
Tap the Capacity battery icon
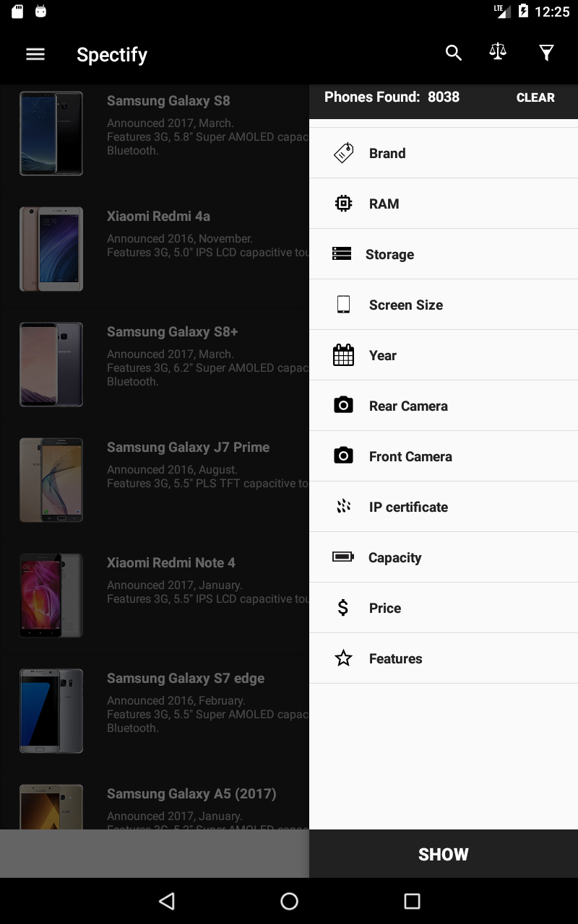(x=342, y=557)
